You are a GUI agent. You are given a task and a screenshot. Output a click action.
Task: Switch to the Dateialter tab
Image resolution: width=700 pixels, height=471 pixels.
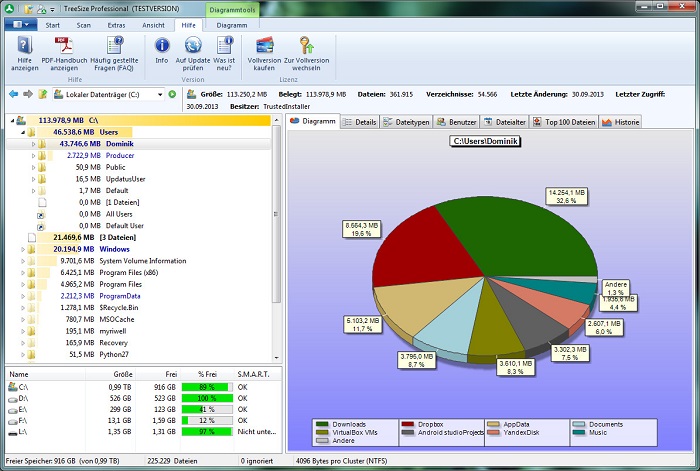tap(504, 122)
